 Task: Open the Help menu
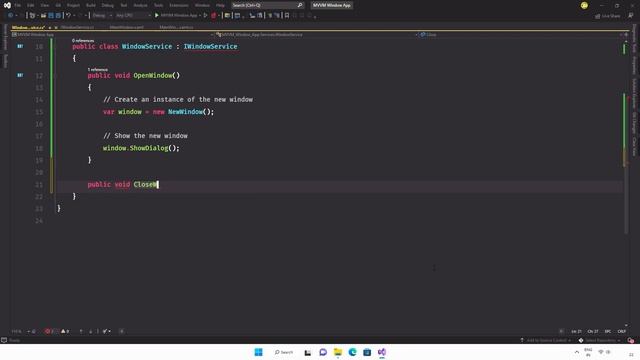coord(220,5)
